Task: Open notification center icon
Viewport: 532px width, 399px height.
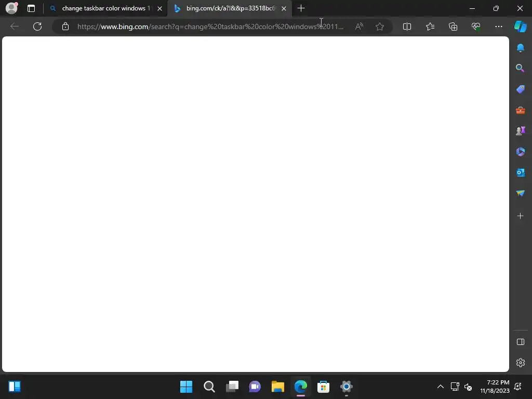Action: (x=518, y=387)
